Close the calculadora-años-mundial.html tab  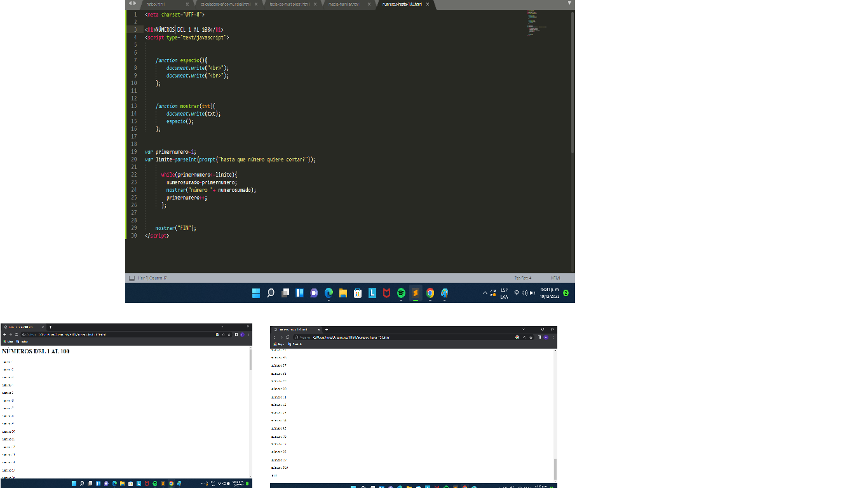[256, 4]
